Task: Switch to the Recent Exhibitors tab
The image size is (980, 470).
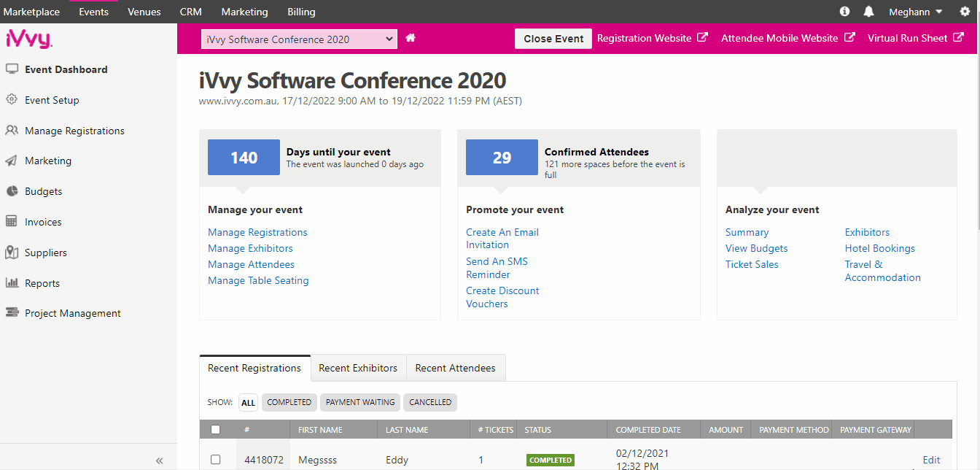Action: (x=358, y=368)
